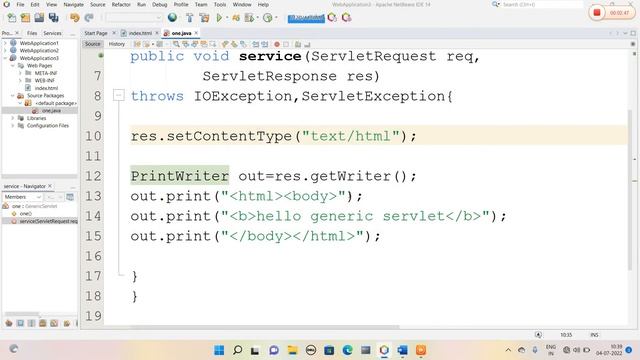Image resolution: width=640 pixels, height=360 pixels.
Task: Expand the WEB-INF folder
Action: click(x=20, y=80)
